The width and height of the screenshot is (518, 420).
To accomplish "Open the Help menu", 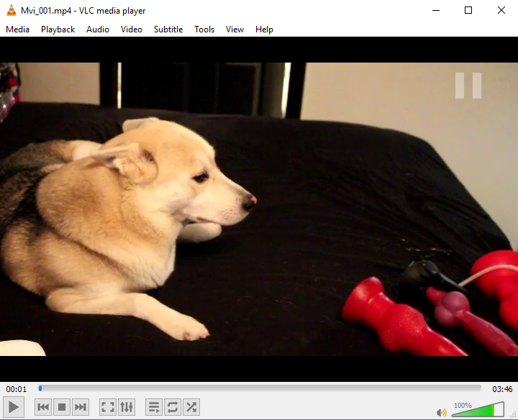I will tap(264, 29).
